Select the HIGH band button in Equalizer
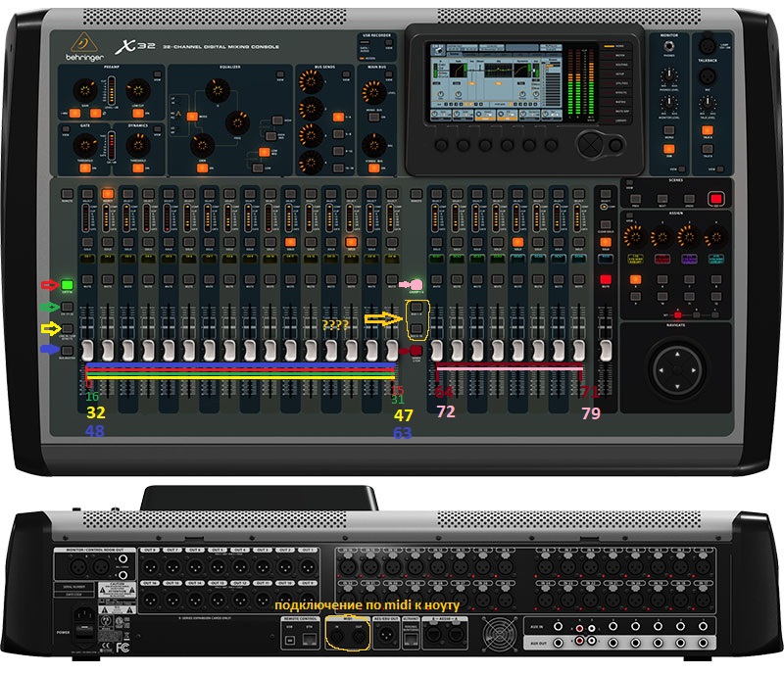784x675 pixels. [x=277, y=120]
